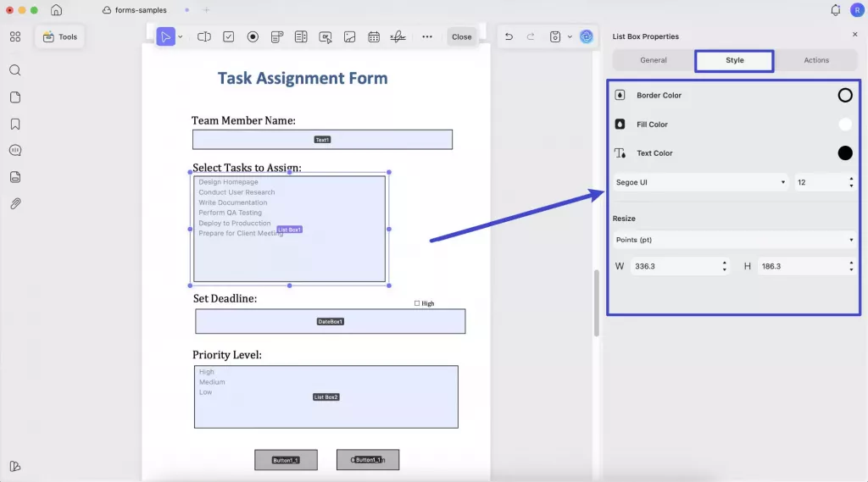Screen dimensions: 868x482
Task: Click the Task Assignment Form title
Action: tap(303, 78)
